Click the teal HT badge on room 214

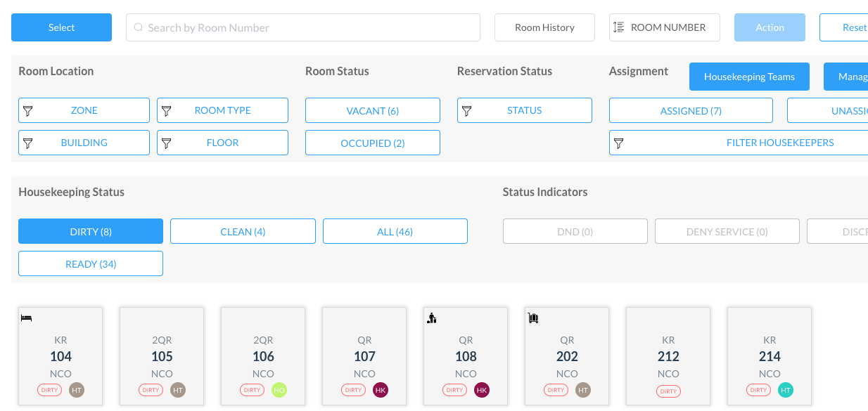click(785, 390)
